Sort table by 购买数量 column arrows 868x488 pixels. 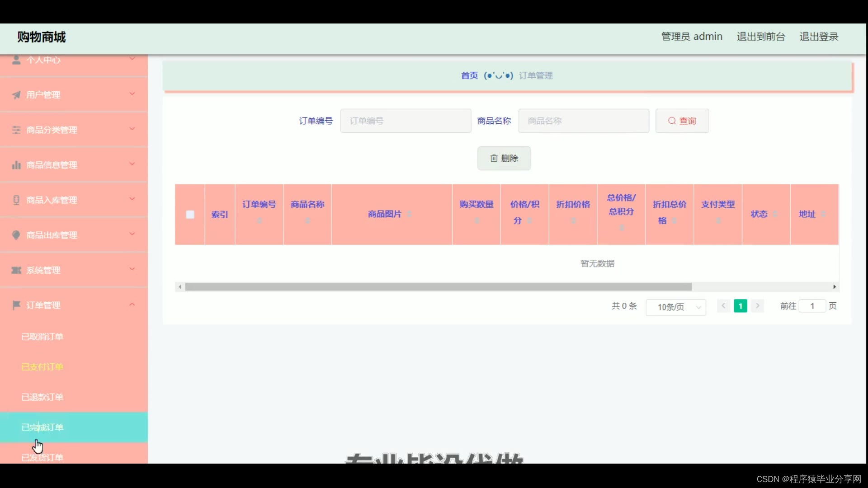[x=476, y=221]
